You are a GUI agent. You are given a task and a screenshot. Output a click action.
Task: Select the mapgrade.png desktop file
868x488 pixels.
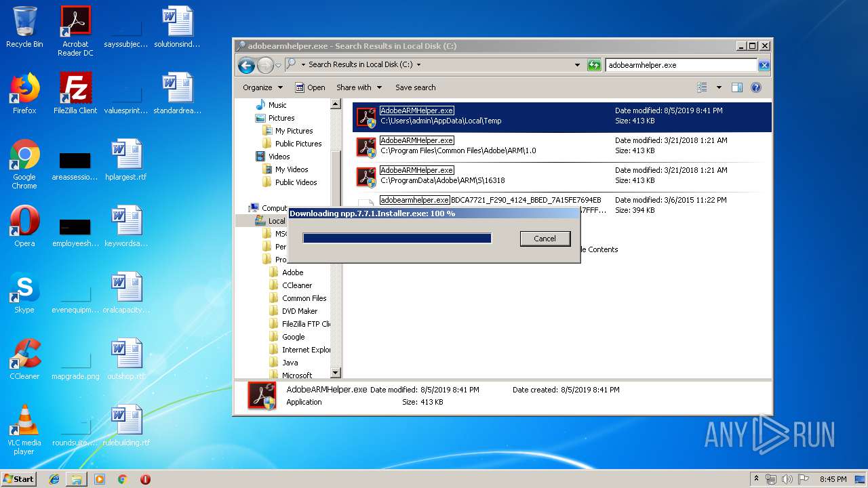75,359
